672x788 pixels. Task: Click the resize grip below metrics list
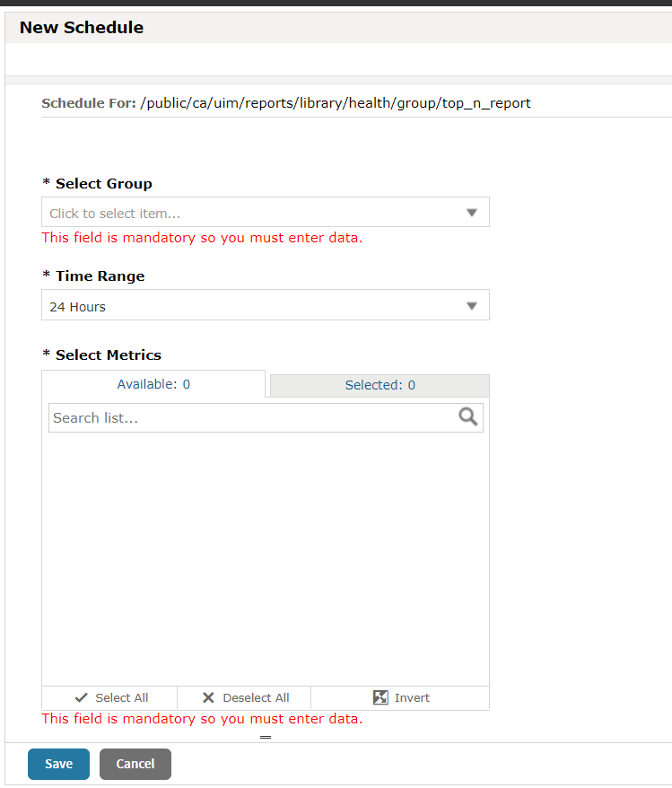pyautogui.click(x=266, y=737)
